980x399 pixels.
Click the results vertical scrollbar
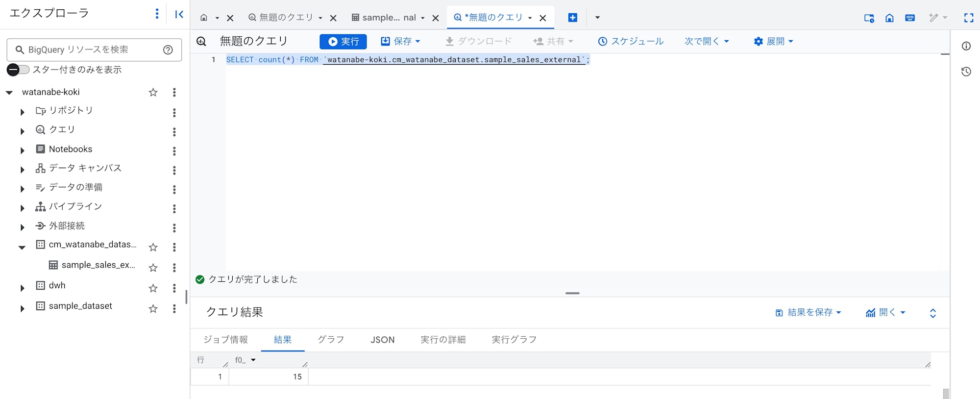946,394
